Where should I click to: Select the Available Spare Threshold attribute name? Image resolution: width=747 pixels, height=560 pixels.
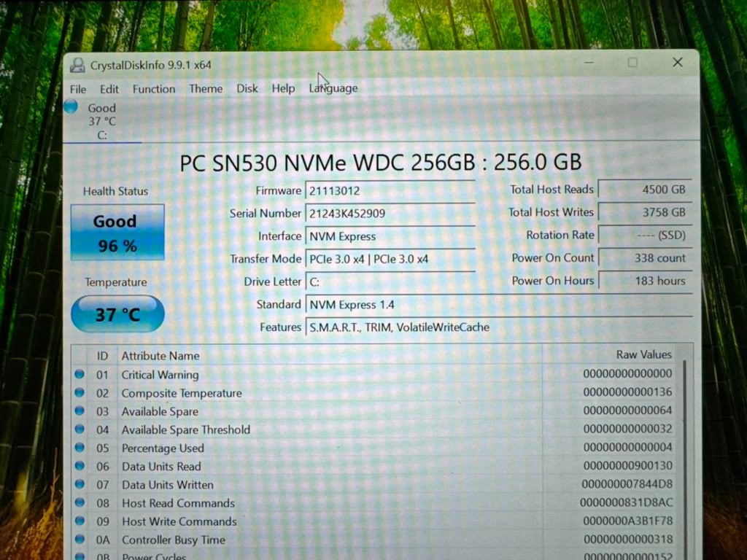click(x=186, y=430)
